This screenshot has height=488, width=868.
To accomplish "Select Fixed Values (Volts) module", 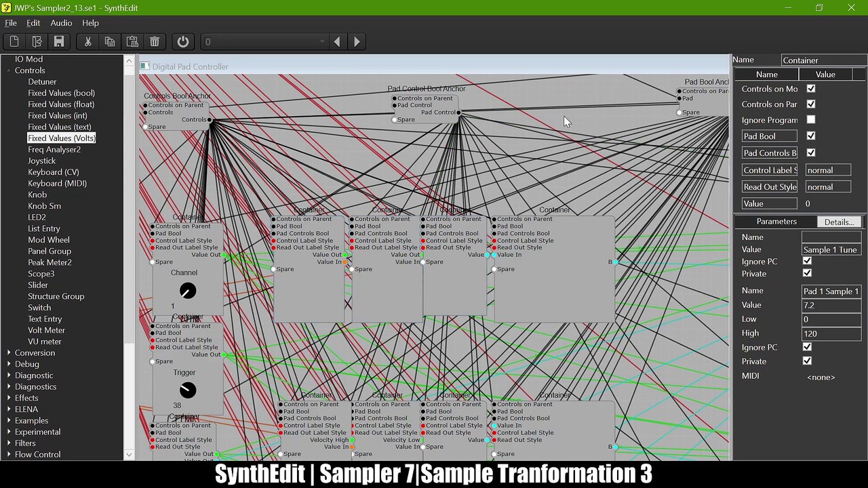I will click(61, 138).
